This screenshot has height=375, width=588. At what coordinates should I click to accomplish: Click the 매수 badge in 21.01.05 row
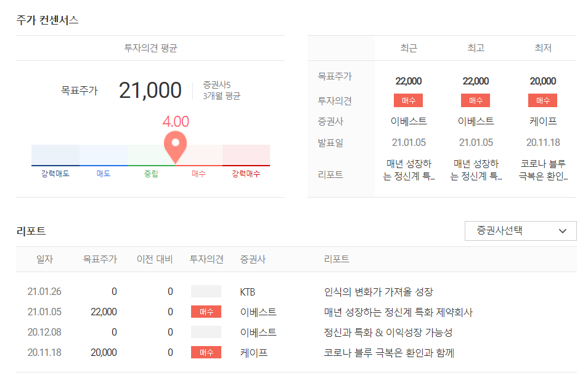pos(206,312)
